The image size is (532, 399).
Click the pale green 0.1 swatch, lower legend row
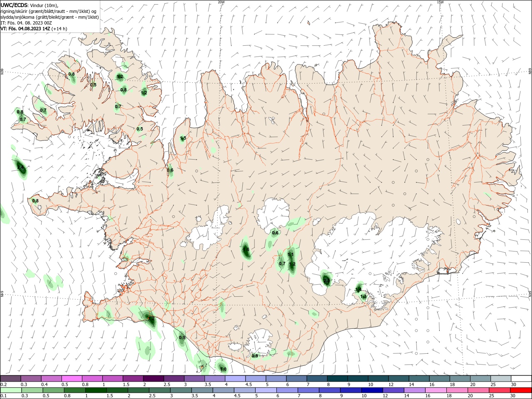tap(11, 390)
